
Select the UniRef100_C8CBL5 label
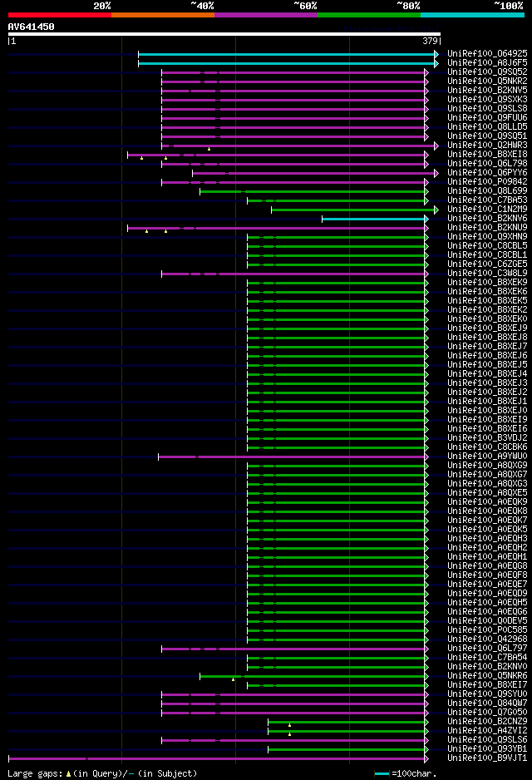pyautogui.click(x=487, y=245)
